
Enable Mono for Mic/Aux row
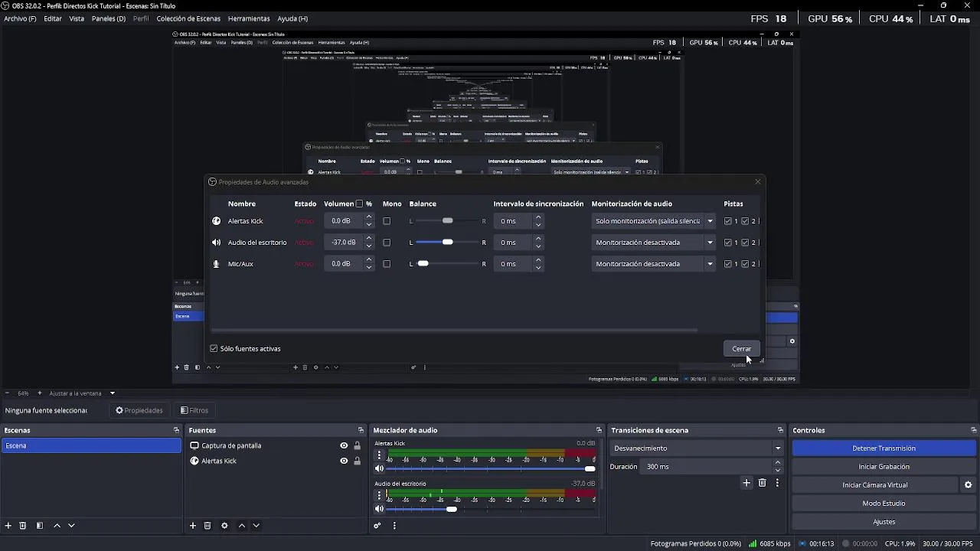pos(387,264)
